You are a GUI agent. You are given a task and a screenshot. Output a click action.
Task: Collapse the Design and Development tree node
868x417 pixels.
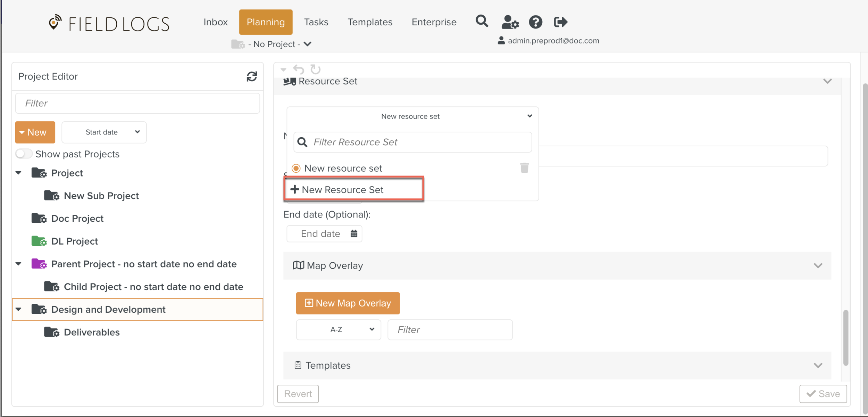(19, 309)
